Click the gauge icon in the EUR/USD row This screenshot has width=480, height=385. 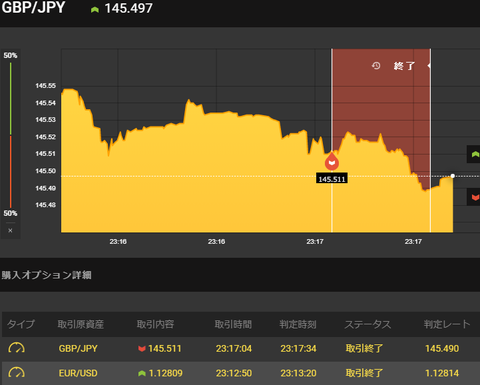coord(16,373)
